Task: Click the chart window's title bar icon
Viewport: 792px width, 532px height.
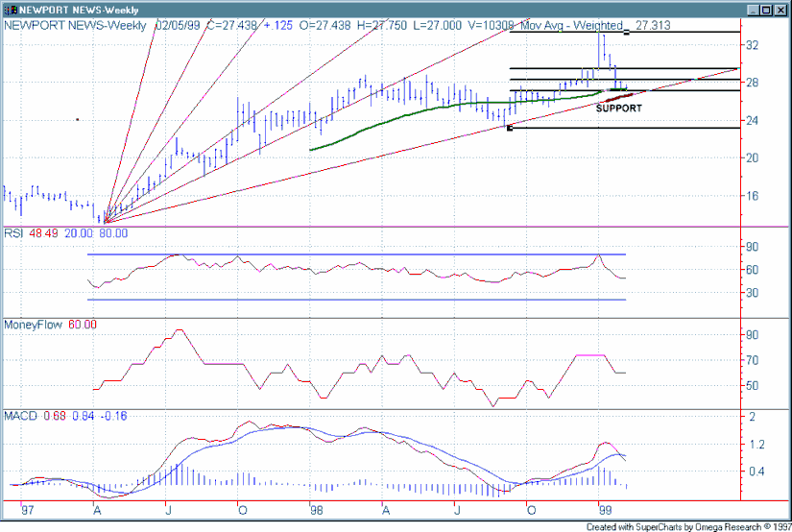Action: click(x=11, y=10)
